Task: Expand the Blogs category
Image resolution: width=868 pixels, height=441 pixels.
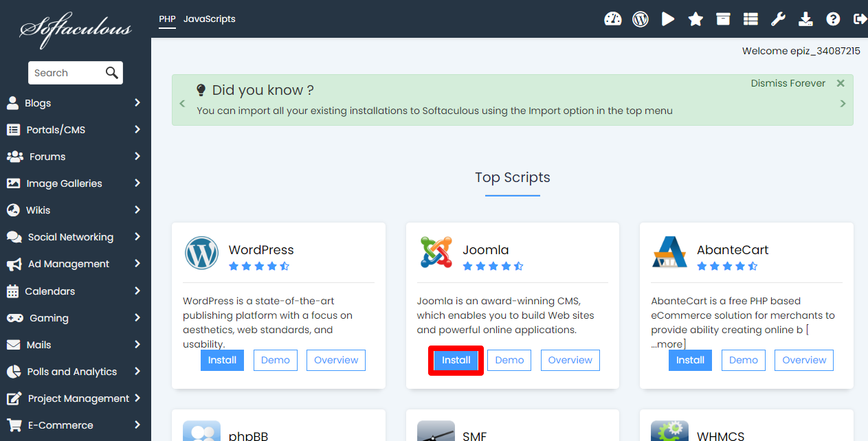Action: [x=75, y=103]
